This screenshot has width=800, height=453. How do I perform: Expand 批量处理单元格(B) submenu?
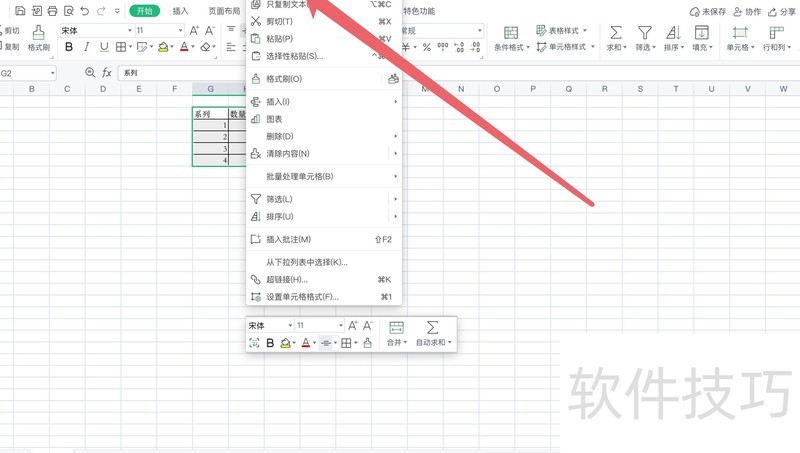[x=324, y=177]
